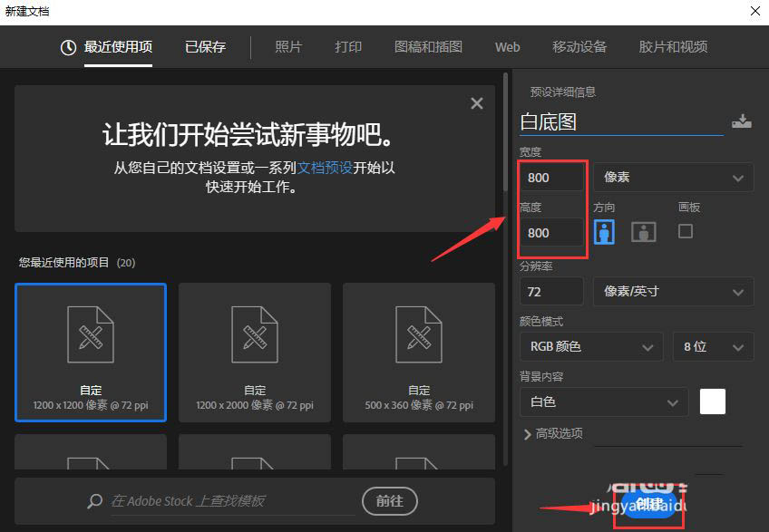This screenshot has width=769, height=532.
Task: Dismiss the intro banner with its X icon
Action: point(477,103)
